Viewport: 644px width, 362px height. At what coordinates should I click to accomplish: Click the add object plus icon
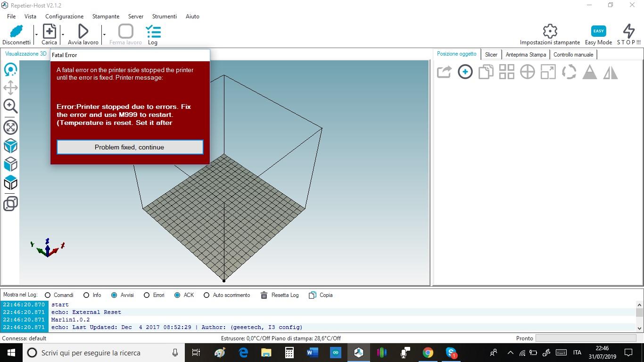click(465, 72)
